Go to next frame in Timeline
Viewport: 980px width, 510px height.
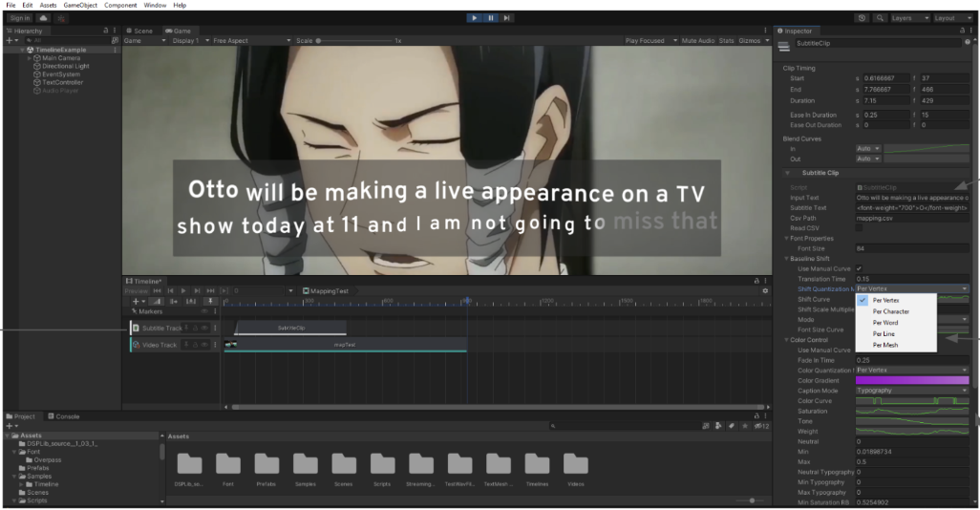click(197, 290)
